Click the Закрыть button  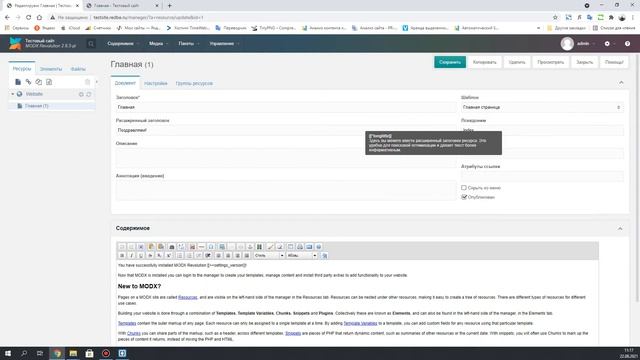click(584, 62)
